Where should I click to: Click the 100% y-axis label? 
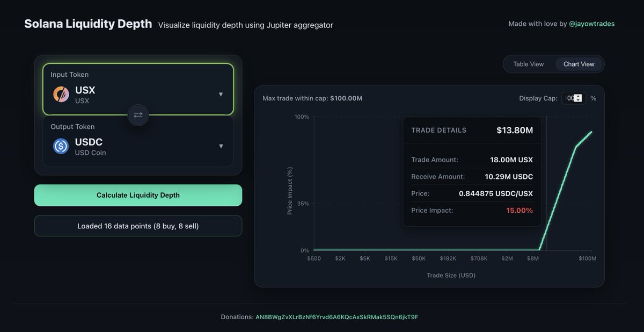[x=302, y=117]
